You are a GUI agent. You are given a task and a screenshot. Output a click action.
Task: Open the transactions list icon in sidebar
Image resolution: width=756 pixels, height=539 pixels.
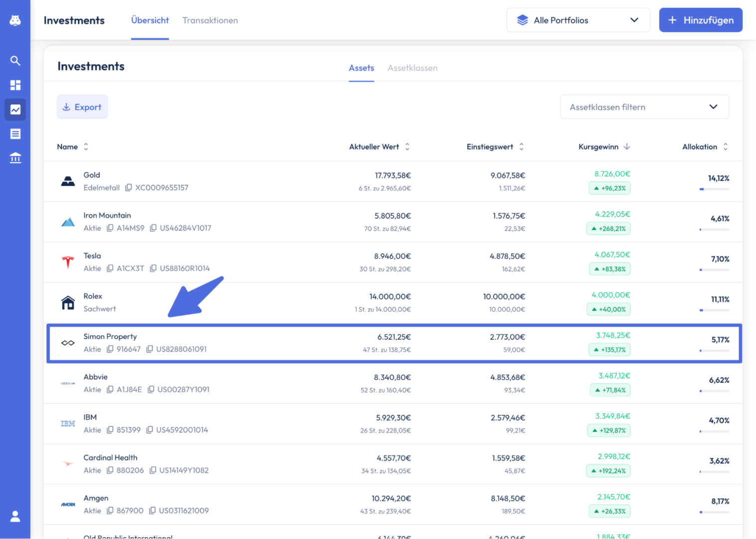15,134
